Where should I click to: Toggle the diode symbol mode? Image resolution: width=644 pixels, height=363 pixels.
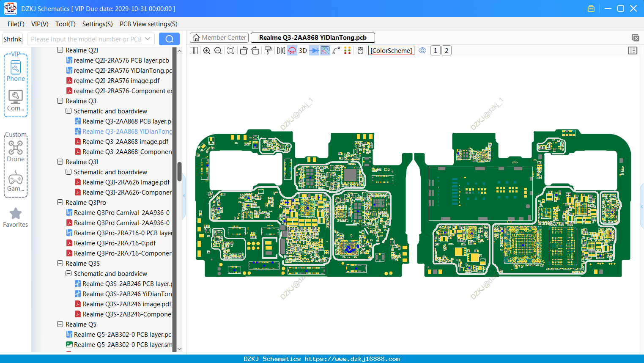click(314, 51)
